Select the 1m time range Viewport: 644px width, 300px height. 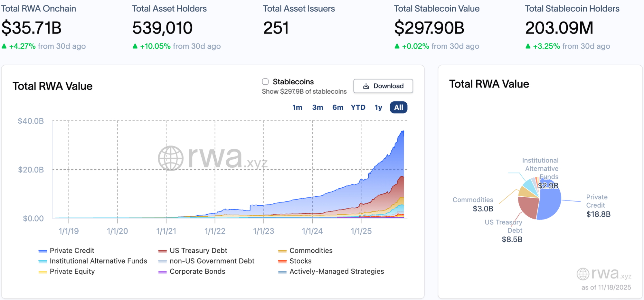coord(298,108)
